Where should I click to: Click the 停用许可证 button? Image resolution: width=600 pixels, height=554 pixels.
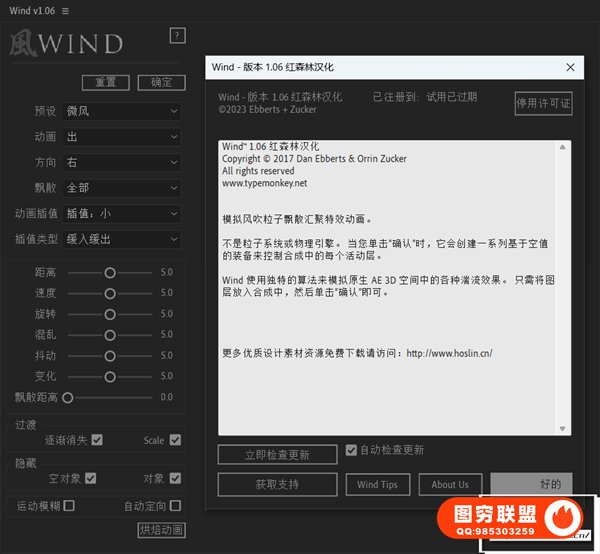pos(543,103)
